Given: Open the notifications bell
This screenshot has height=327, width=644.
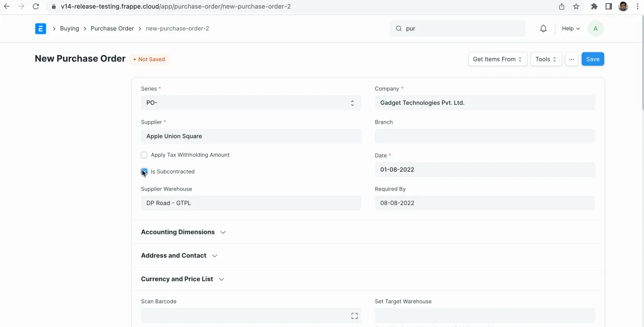Looking at the screenshot, I should point(543,28).
